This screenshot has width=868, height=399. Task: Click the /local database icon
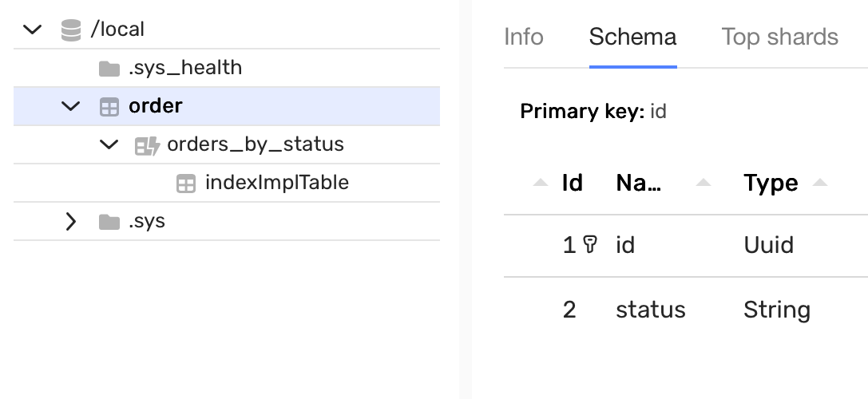(x=71, y=30)
